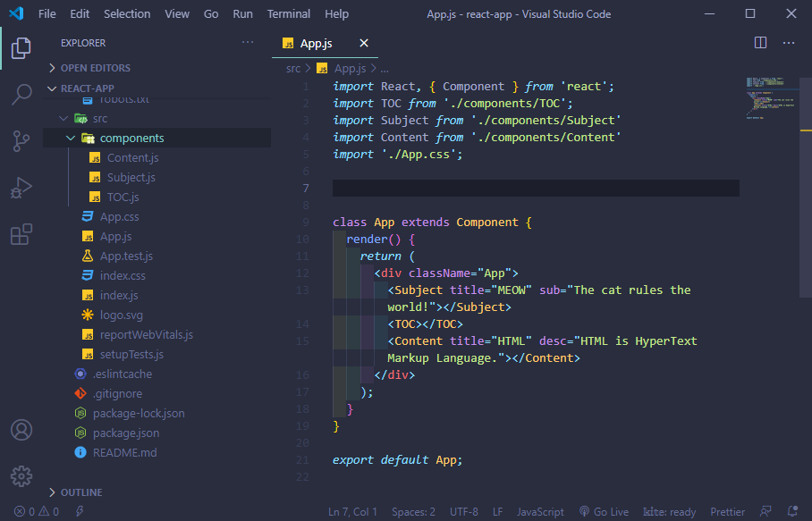Click the code minimap preview
This screenshot has height=521, width=812.
[x=771, y=97]
